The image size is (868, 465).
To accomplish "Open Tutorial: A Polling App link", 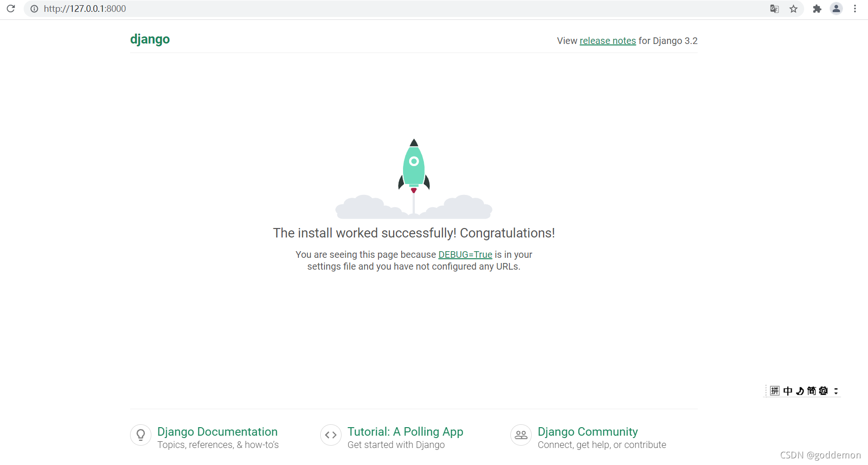I will 405,431.
